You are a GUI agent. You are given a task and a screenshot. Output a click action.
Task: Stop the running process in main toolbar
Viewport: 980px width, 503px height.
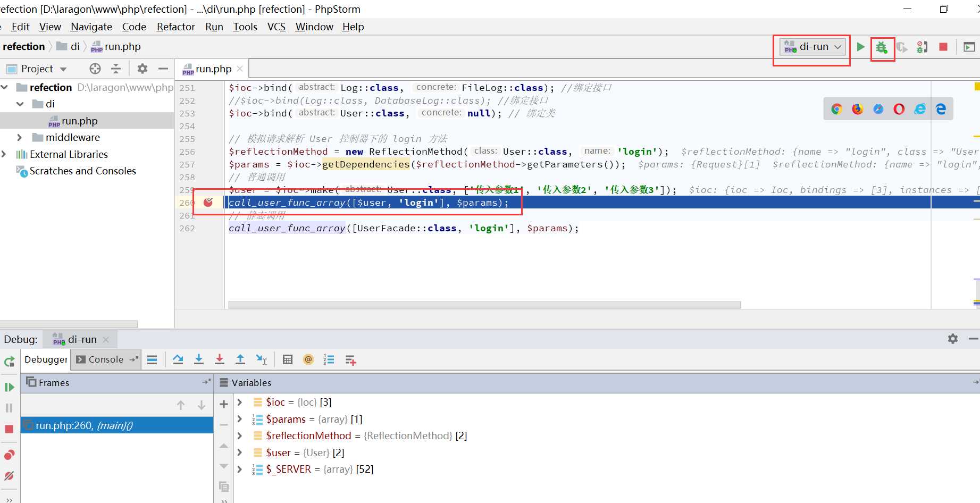pos(943,47)
